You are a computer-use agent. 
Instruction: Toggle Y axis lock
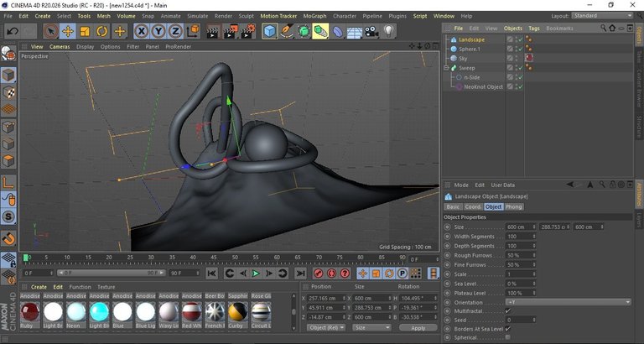click(x=158, y=32)
